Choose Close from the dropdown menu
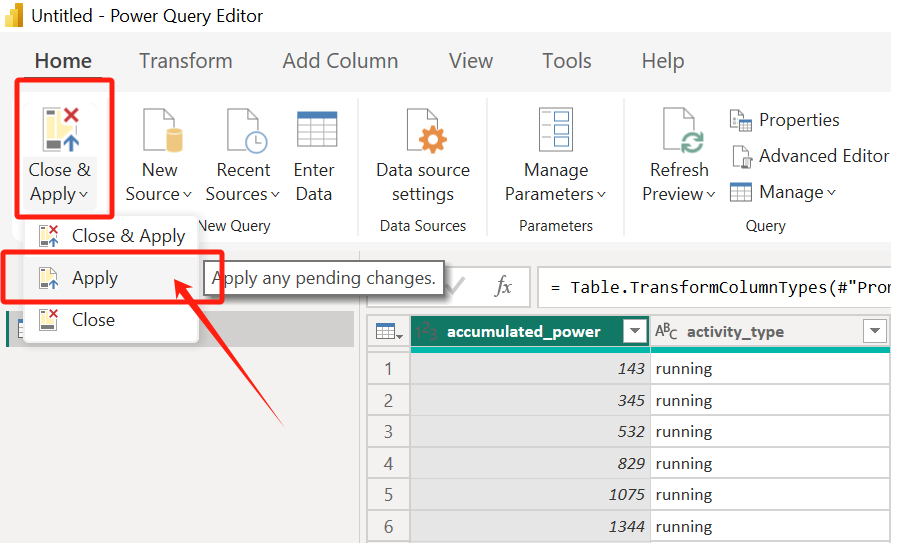898x547 pixels. pos(112,320)
